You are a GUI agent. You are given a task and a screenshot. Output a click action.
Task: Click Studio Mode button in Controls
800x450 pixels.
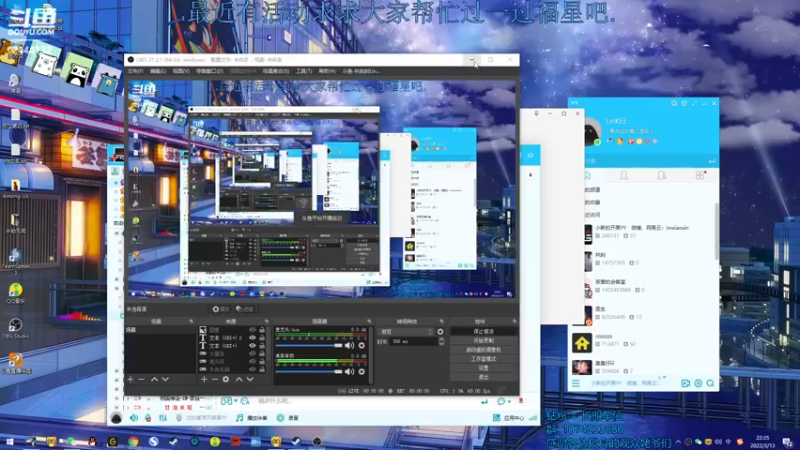484,359
